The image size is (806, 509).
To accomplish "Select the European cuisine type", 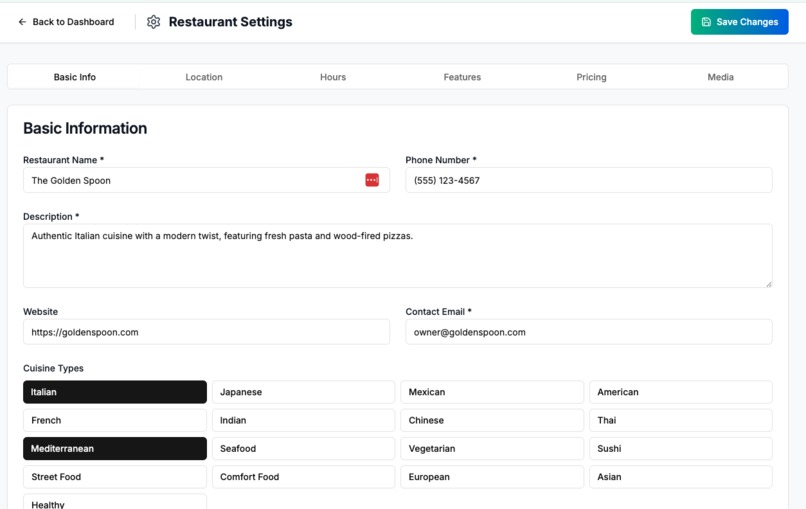I will [492, 477].
